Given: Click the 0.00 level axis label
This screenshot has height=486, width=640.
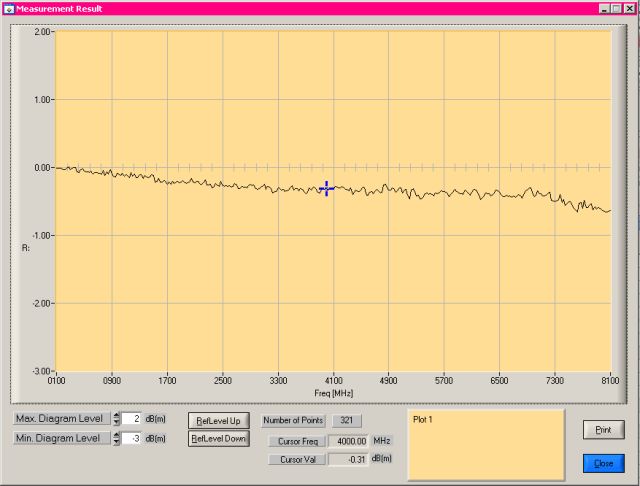Looking at the screenshot, I should (42, 168).
